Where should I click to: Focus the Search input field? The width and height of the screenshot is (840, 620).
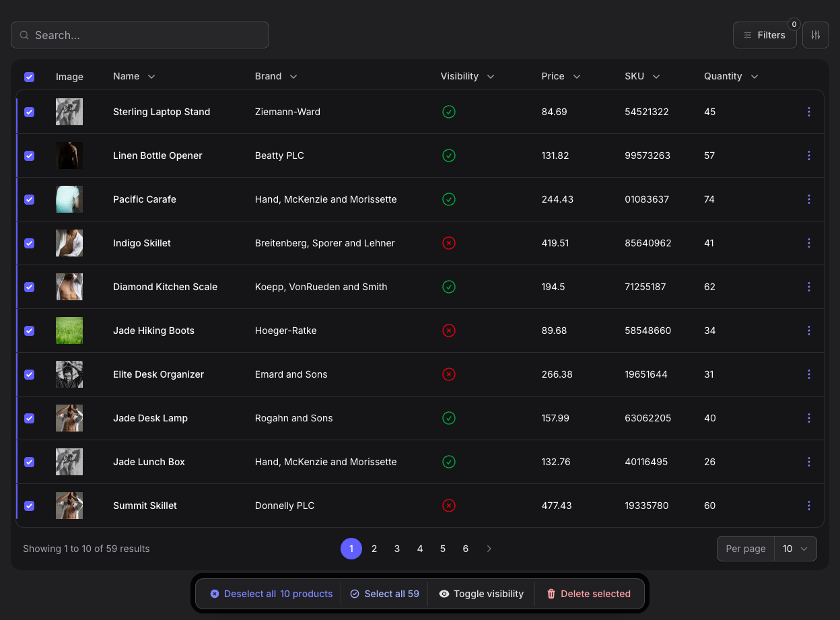point(140,35)
